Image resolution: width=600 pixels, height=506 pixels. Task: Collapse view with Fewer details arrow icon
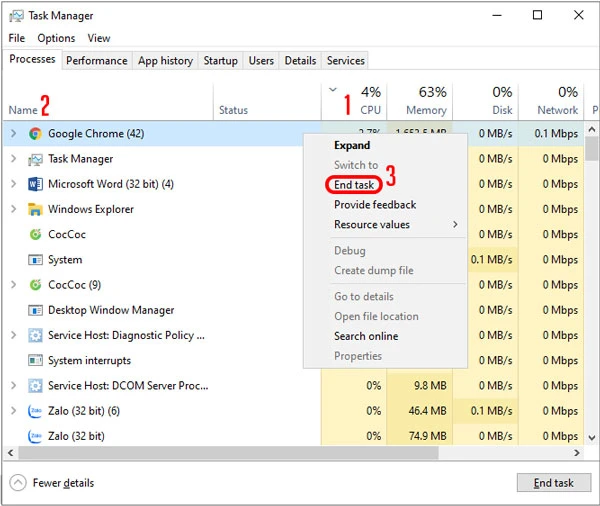coord(18,483)
